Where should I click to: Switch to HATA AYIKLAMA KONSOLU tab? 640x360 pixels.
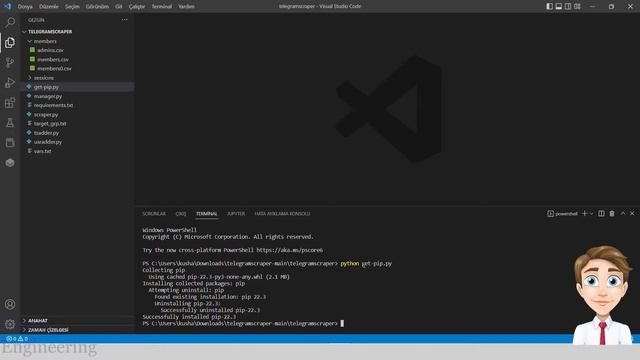click(282, 213)
